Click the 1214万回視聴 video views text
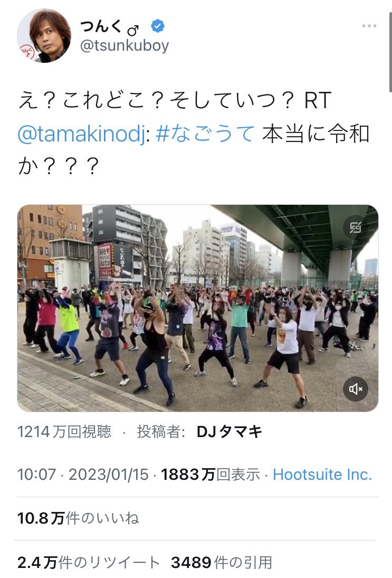This screenshot has height=578, width=392. coord(64,432)
